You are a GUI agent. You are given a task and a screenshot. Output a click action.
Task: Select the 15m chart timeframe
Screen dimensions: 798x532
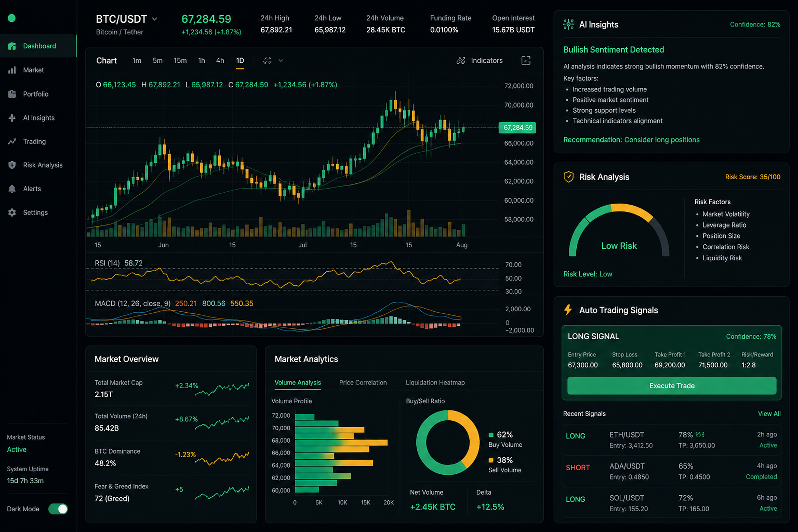pos(180,60)
